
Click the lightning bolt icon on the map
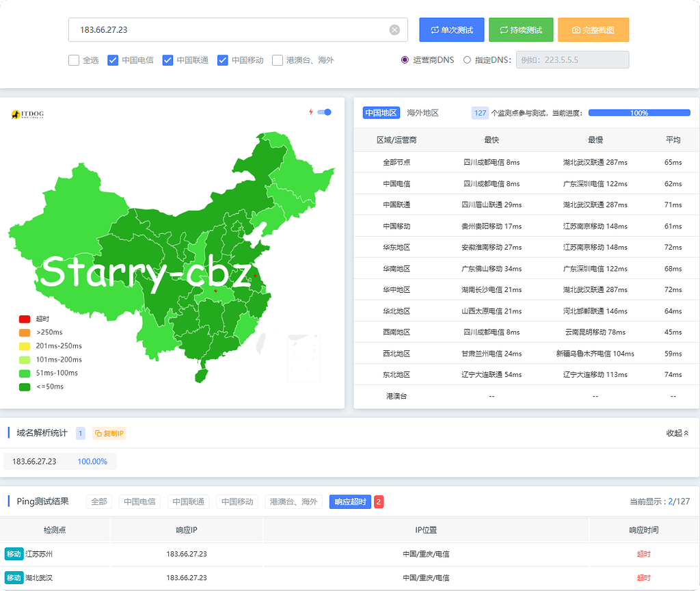(312, 112)
